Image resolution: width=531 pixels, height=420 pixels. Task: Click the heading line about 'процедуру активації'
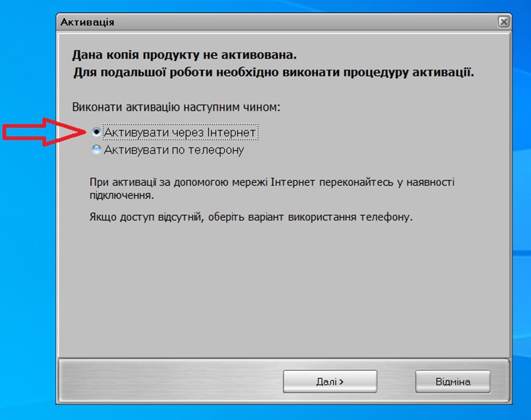pyautogui.click(x=273, y=72)
